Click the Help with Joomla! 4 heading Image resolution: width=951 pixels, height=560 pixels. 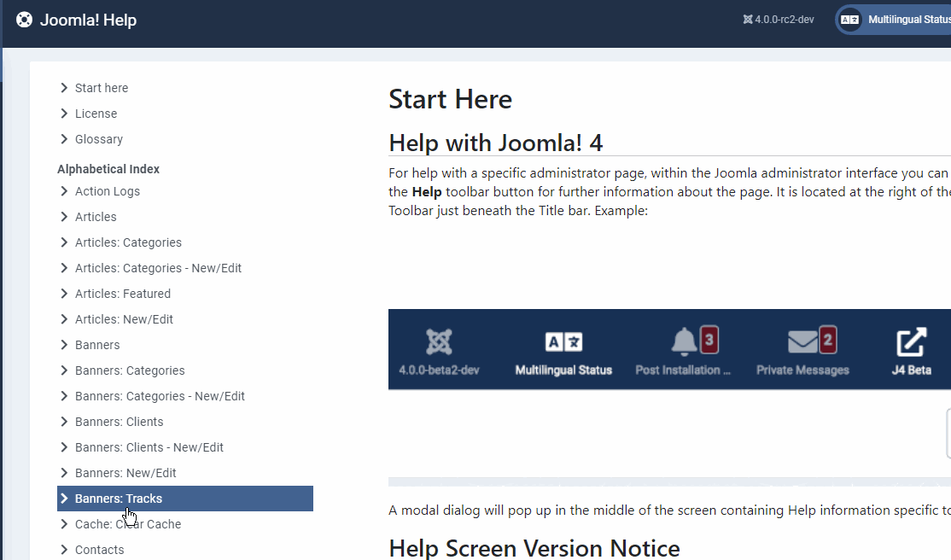tap(495, 143)
